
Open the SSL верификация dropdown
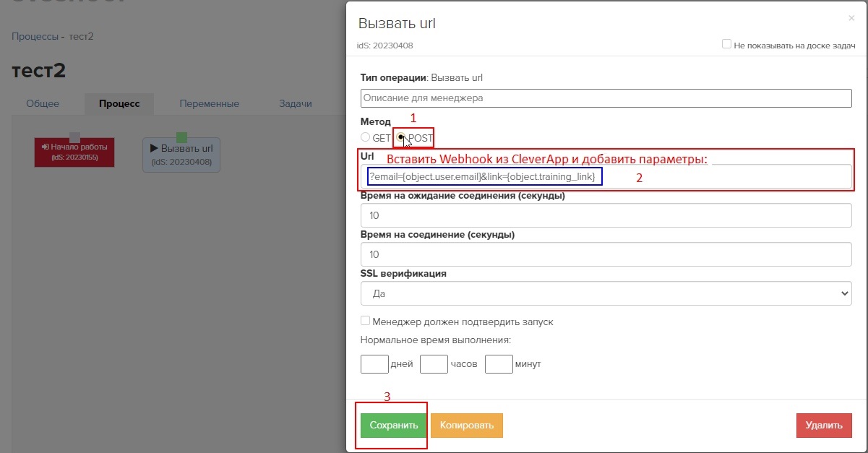pyautogui.click(x=606, y=293)
